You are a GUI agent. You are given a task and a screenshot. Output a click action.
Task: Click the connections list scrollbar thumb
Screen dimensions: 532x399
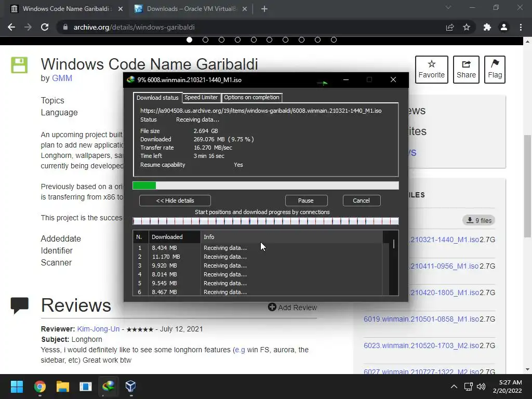[x=394, y=244]
